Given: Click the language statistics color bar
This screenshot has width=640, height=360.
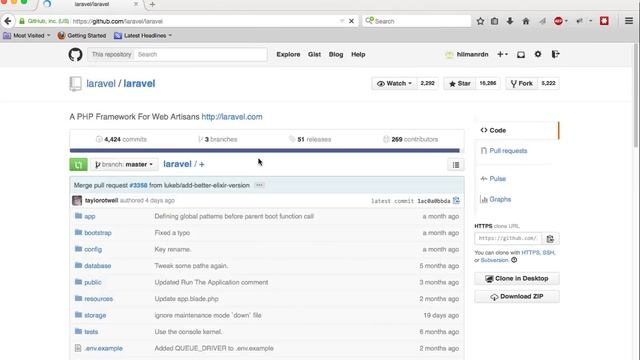Looking at the screenshot, I should click(x=264, y=150).
